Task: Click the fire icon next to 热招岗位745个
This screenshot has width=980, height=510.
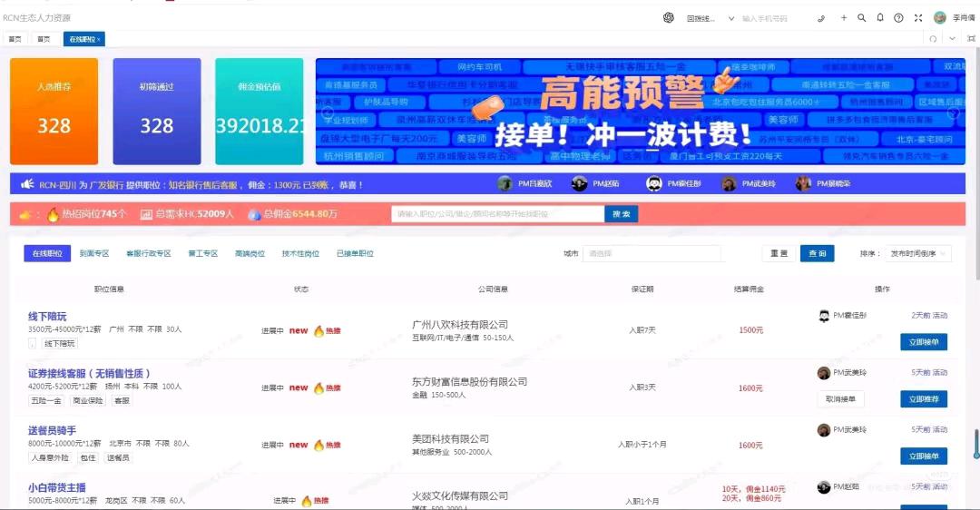Action: (54, 214)
